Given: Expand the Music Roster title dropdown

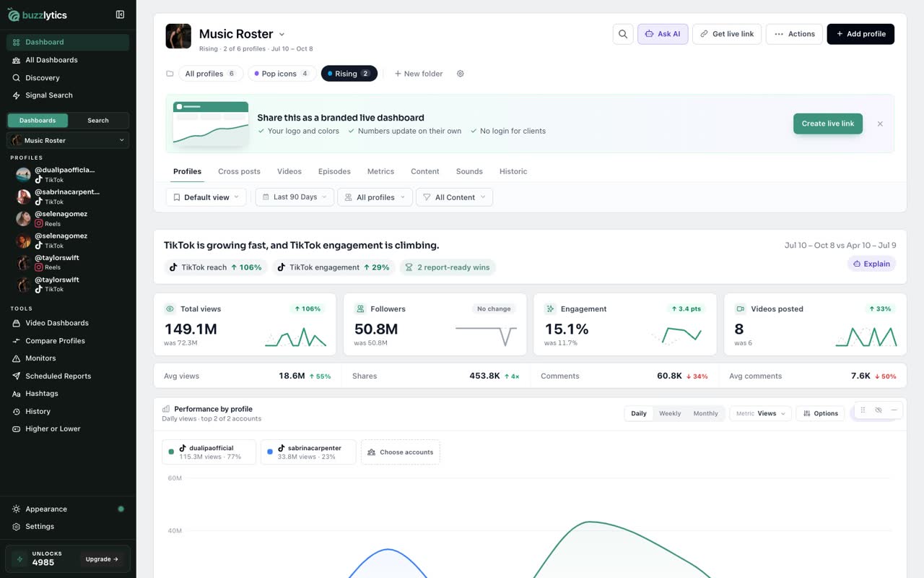Looking at the screenshot, I should (x=282, y=34).
